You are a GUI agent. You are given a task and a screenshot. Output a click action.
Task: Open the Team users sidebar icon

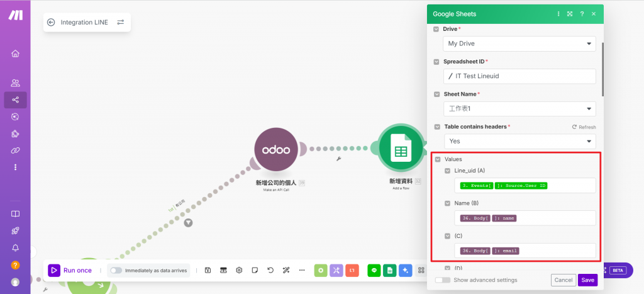(x=15, y=83)
